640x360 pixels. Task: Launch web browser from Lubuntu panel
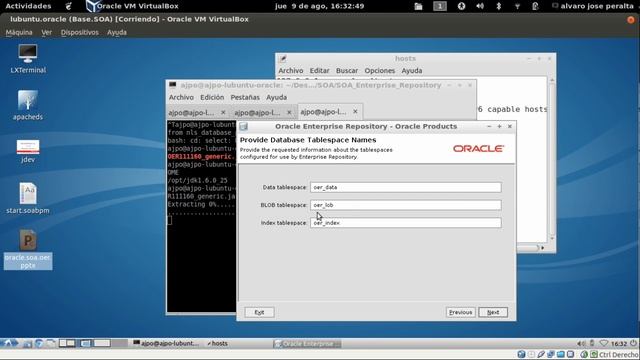click(x=39, y=344)
